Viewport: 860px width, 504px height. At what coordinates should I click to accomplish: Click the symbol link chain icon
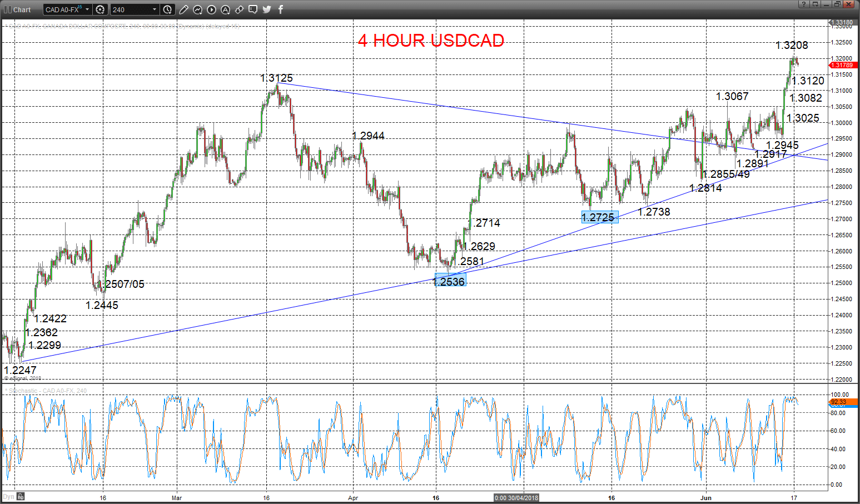(239, 9)
